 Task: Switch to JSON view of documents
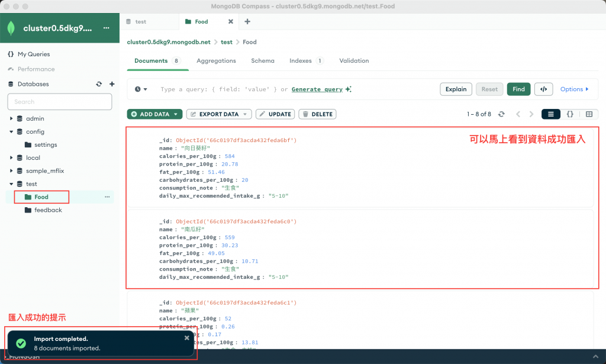click(570, 114)
